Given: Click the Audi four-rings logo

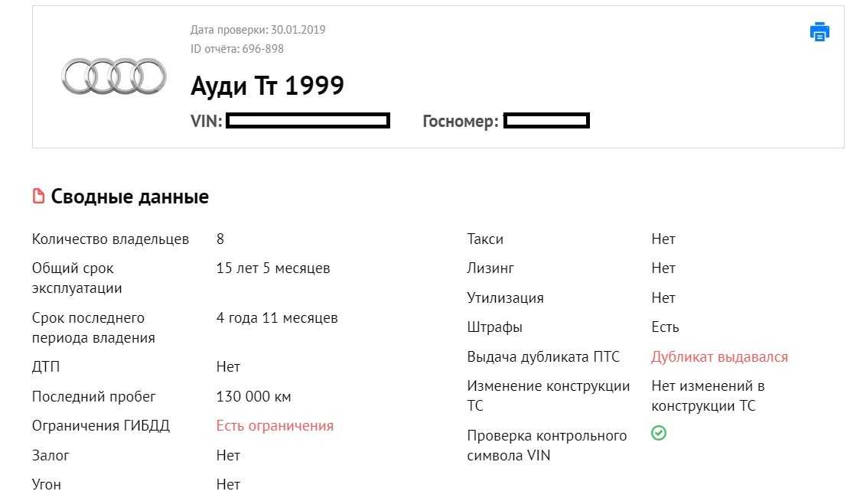Looking at the screenshot, I should 114,76.
